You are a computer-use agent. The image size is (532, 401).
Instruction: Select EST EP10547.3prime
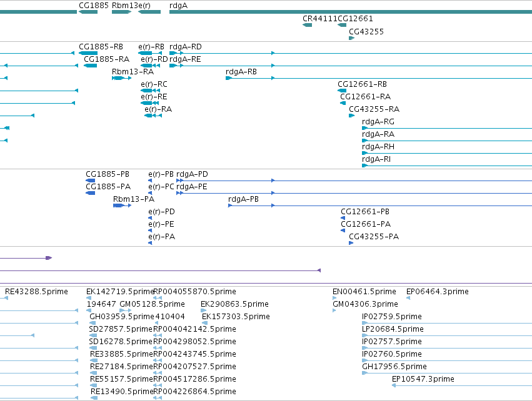pos(423,380)
